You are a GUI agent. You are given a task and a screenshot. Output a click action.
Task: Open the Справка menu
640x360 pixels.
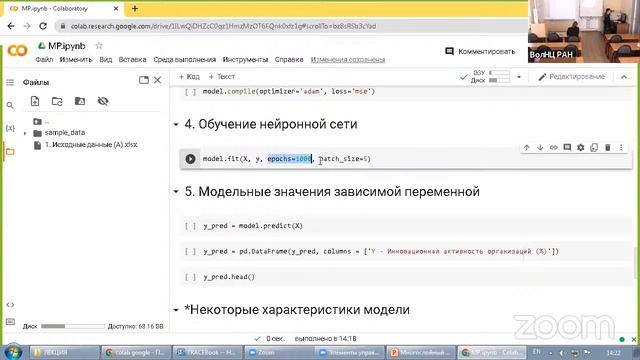pos(289,60)
